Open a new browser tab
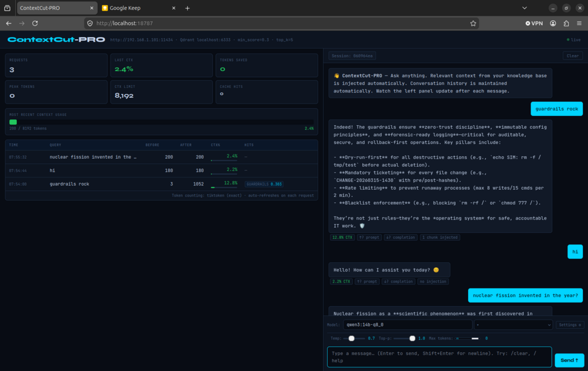Screen dimensions: 588x371 click(x=187, y=8)
